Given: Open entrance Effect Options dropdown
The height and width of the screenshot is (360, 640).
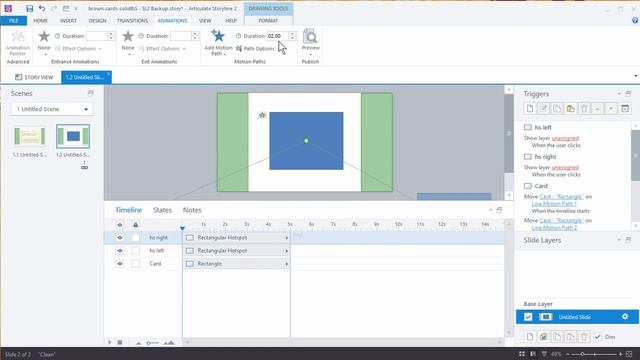Looking at the screenshot, I should [x=78, y=49].
